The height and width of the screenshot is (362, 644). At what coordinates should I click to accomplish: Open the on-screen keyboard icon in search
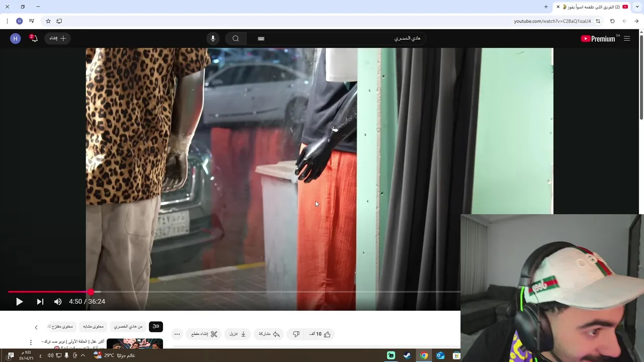(261, 39)
